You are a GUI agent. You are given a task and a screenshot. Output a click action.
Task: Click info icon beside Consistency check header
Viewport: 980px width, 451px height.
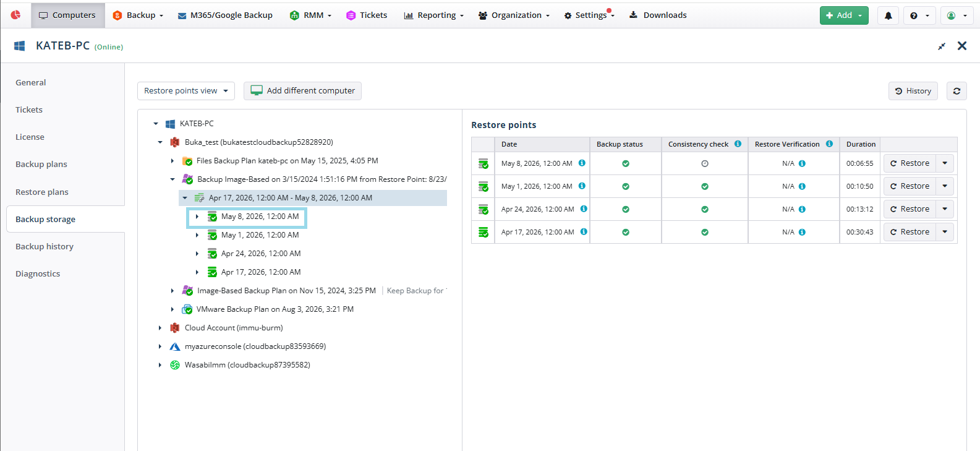pyautogui.click(x=738, y=144)
